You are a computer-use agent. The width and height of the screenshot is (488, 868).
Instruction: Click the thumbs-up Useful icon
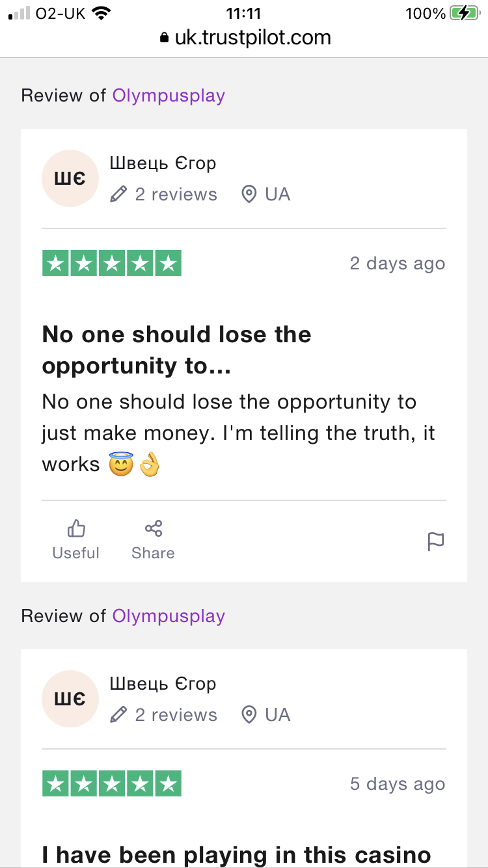[76, 528]
